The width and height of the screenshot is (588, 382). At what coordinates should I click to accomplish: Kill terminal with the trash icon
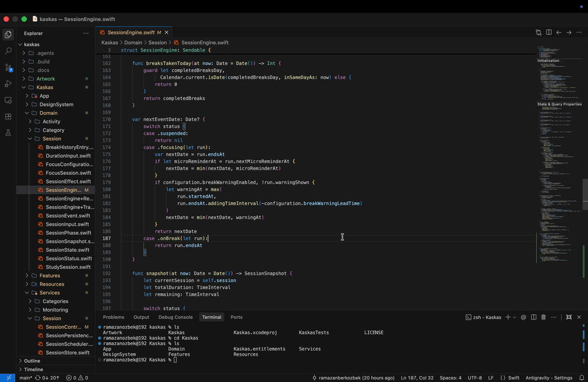tap(543, 318)
